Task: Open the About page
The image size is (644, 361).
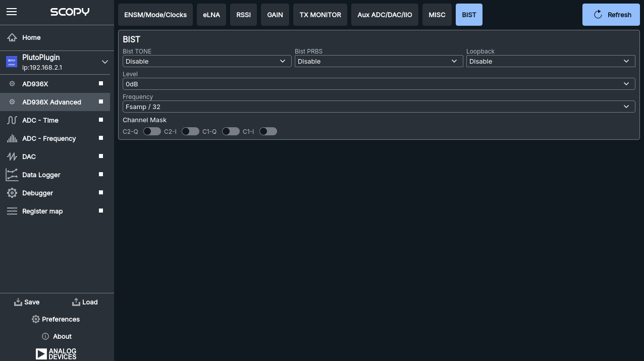Action: [x=57, y=336]
